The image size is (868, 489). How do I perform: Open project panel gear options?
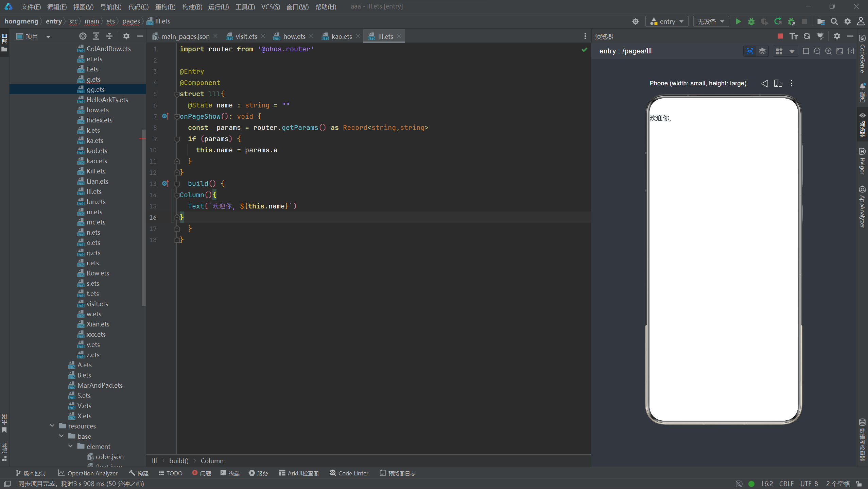pyautogui.click(x=126, y=36)
